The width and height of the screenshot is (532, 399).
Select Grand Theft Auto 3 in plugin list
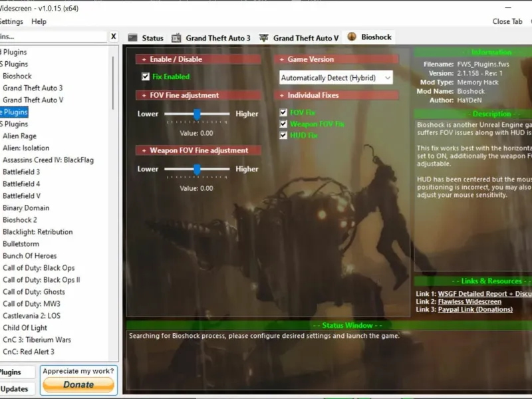(x=33, y=88)
